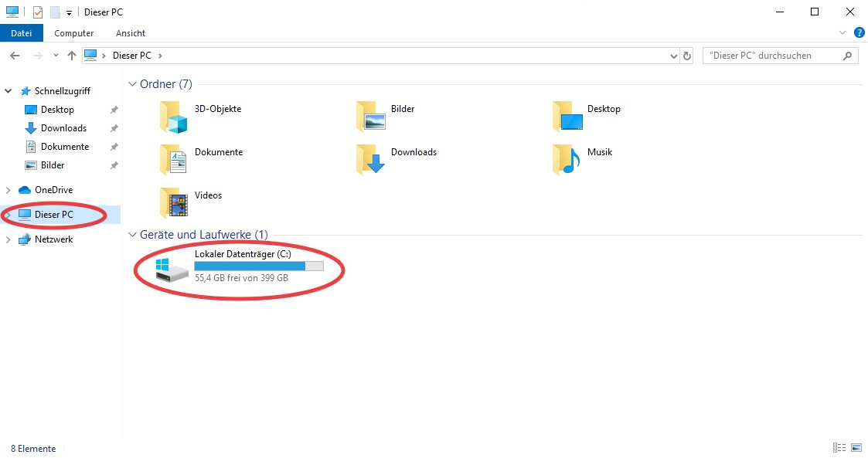
Task: Switch to the Ansicht ribbon tab
Action: click(x=131, y=33)
